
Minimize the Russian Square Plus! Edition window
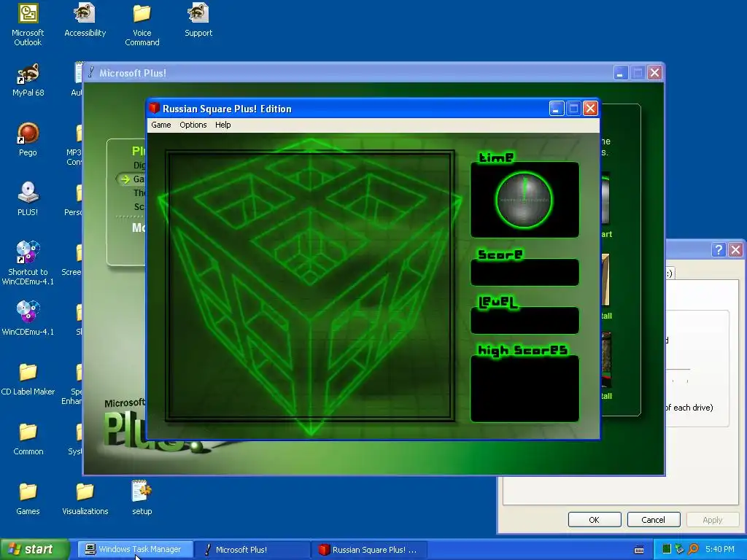pyautogui.click(x=556, y=109)
